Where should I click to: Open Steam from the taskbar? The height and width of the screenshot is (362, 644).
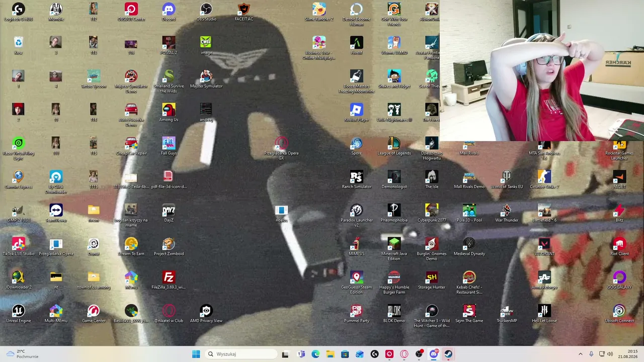click(448, 354)
